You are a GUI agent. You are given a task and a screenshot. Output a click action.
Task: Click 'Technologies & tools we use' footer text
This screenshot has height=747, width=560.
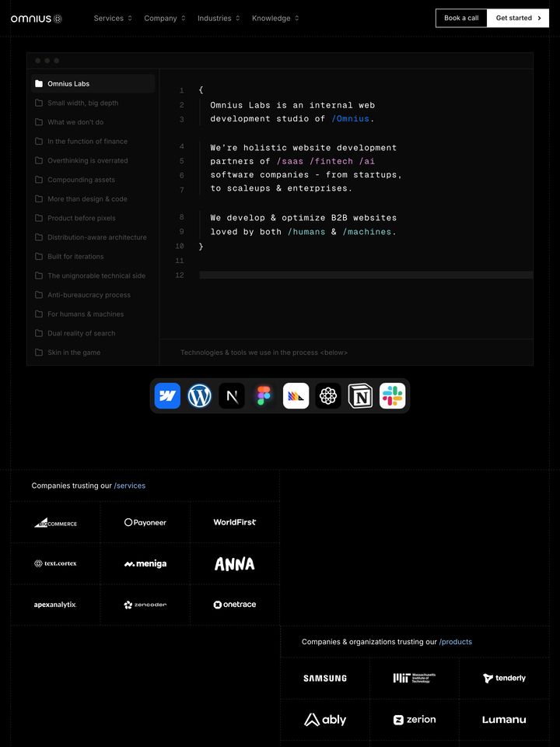pos(264,352)
